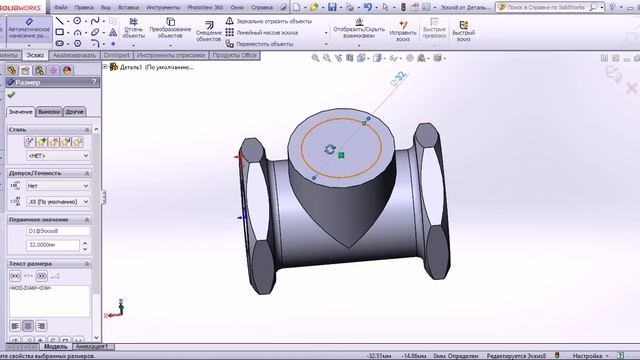Click Zoom to Area icon in view toolbar
Image resolution: width=640 pixels, height=360 pixels.
coord(327,58)
